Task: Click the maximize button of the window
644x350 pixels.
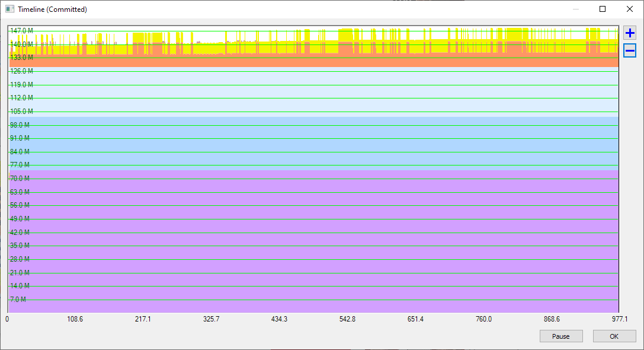Action: (x=603, y=9)
